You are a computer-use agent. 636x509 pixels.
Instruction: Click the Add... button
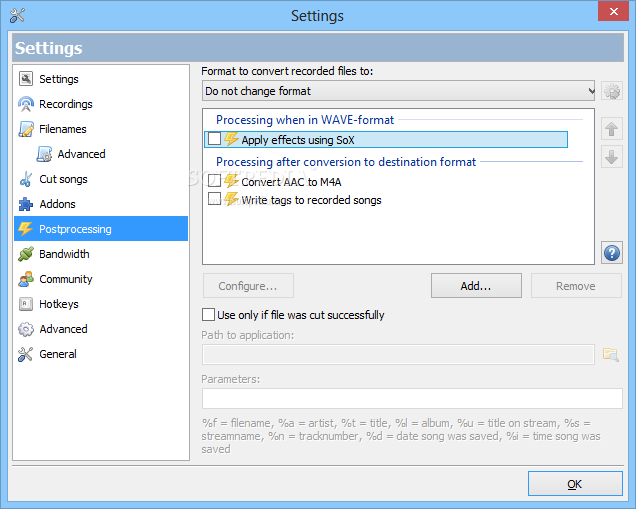tap(476, 286)
